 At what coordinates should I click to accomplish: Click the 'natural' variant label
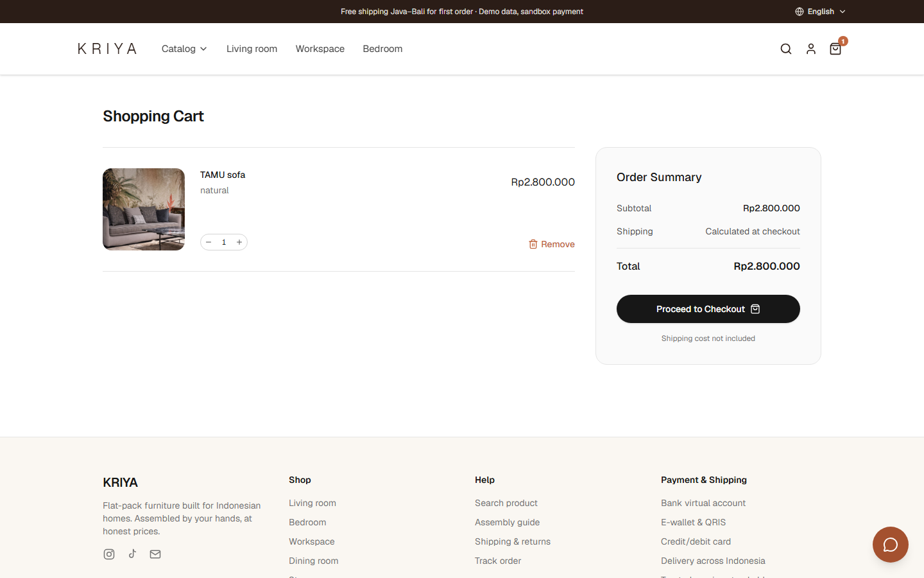point(214,190)
